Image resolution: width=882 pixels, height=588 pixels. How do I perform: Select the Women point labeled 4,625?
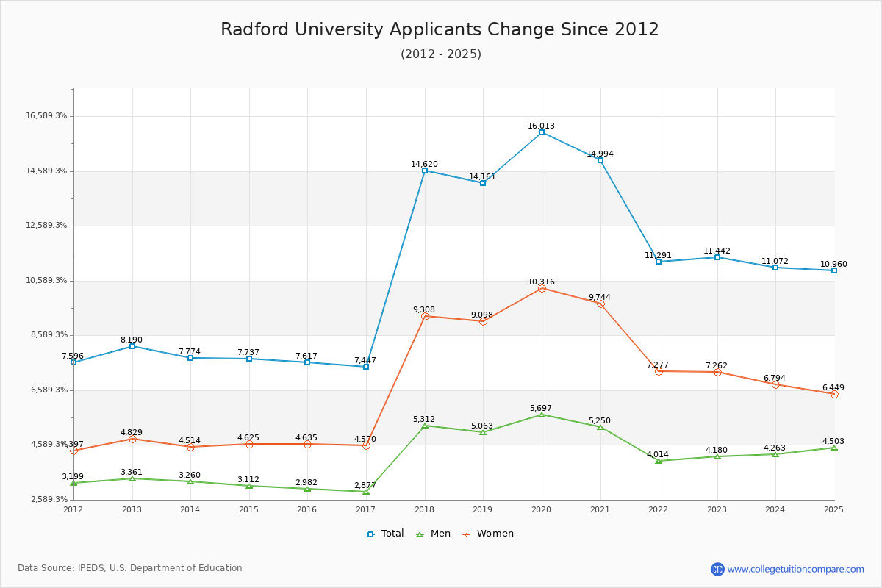249,444
